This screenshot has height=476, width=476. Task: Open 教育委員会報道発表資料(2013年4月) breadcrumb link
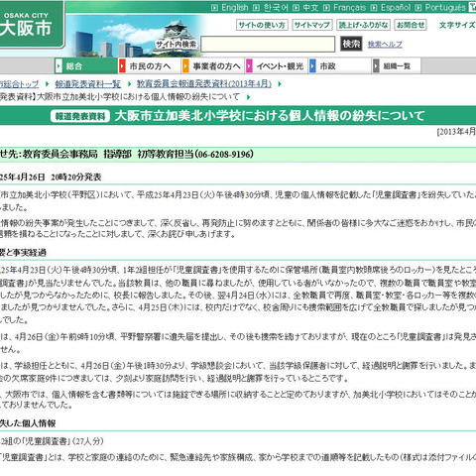[204, 84]
